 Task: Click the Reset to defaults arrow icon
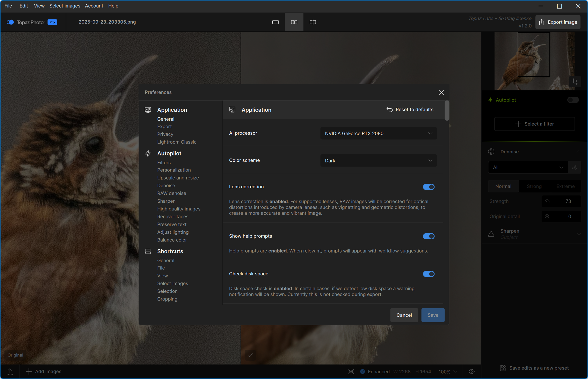pos(389,110)
